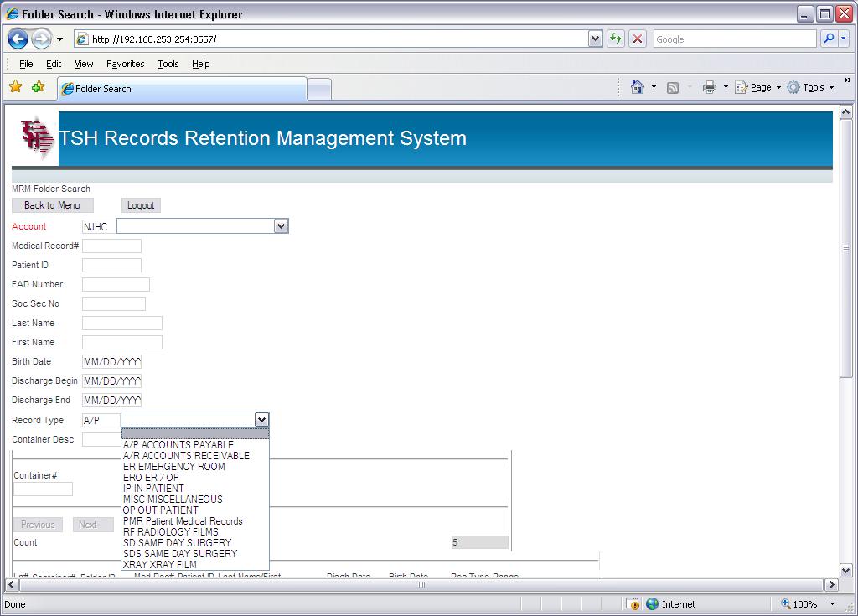Open the Account dropdown list
858x616 pixels.
pyautogui.click(x=281, y=226)
